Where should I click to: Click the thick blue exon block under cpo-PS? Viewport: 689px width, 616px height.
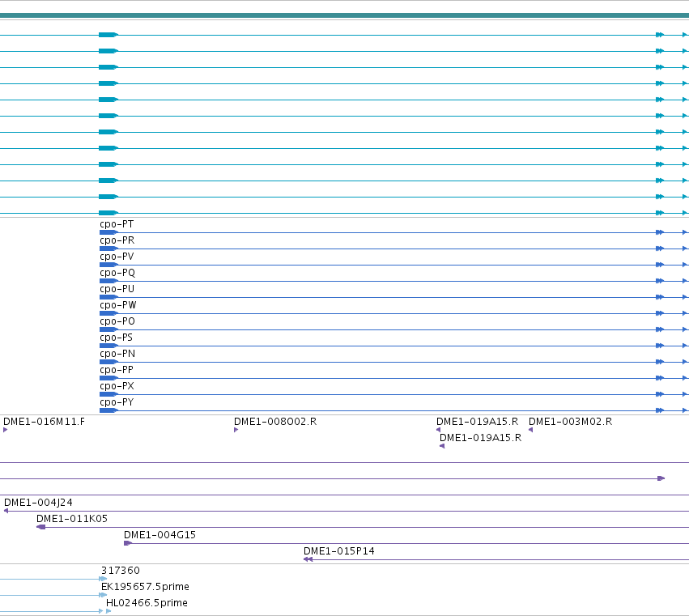tap(108, 346)
